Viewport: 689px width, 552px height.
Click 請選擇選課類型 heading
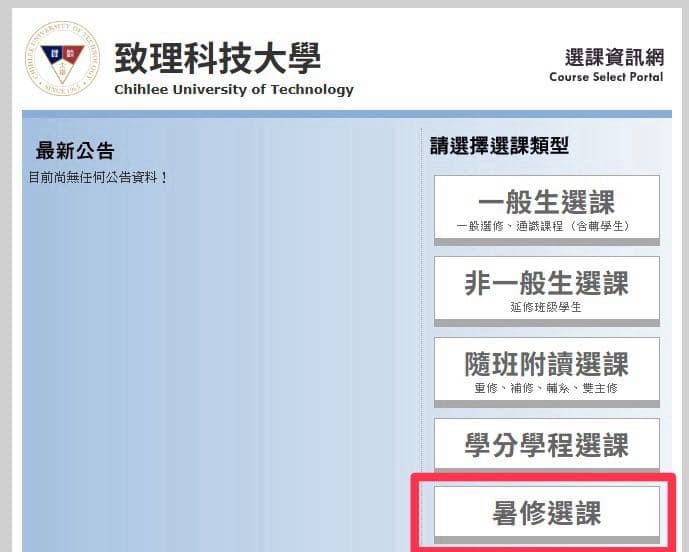(499, 146)
